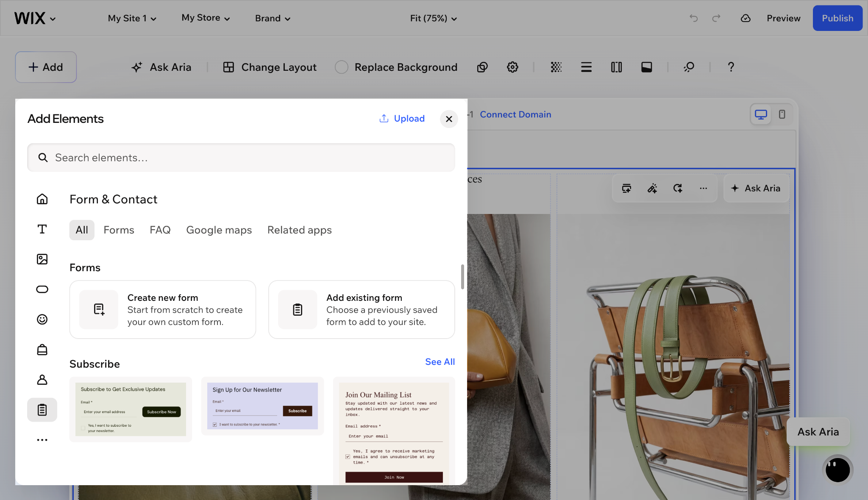Viewport: 868px width, 500px height.
Task: Switch to the FAQ tab
Action: coord(160,230)
